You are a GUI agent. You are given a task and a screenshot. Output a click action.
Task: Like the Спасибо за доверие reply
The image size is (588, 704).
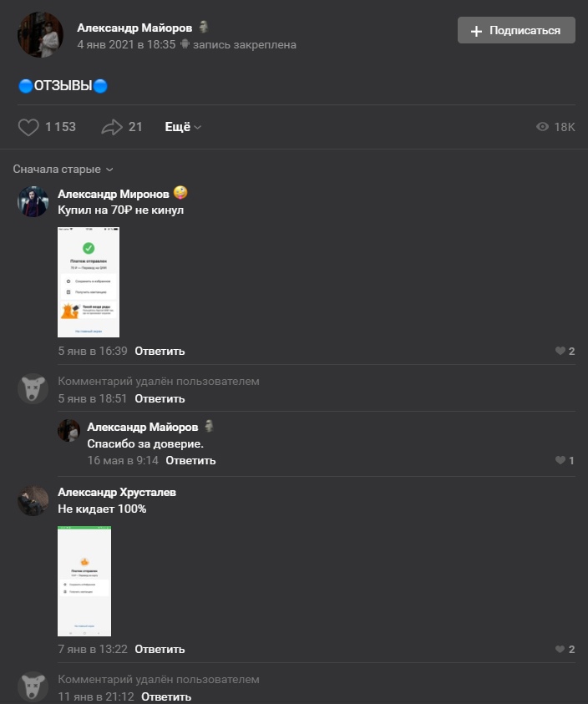coord(560,460)
